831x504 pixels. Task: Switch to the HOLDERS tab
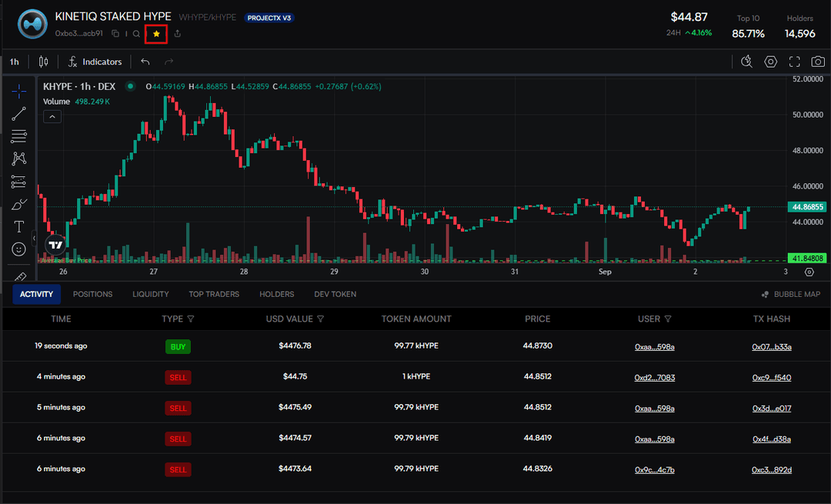(276, 294)
